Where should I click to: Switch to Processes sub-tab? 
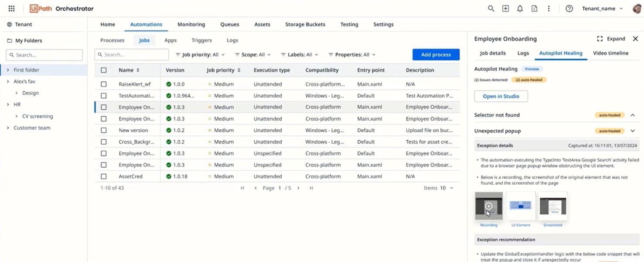click(112, 40)
